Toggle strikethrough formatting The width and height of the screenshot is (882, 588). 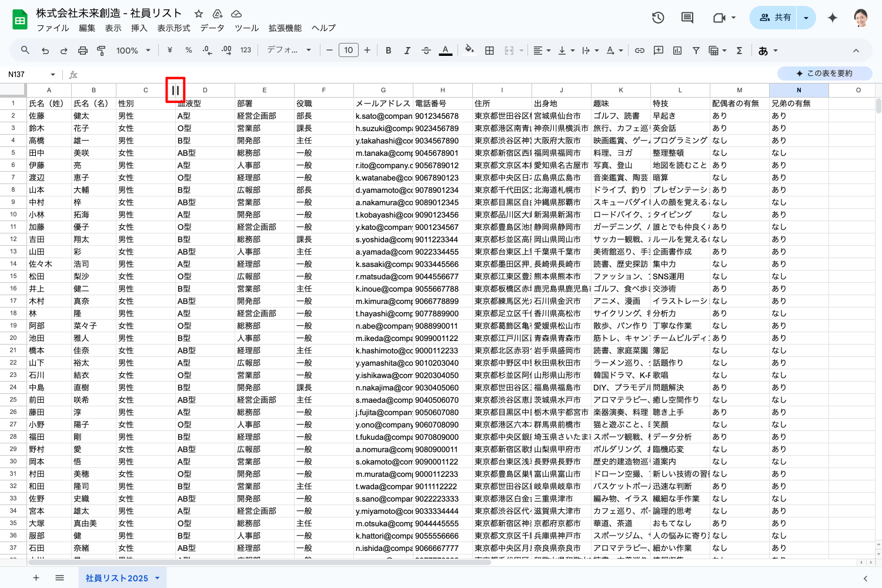coord(426,51)
